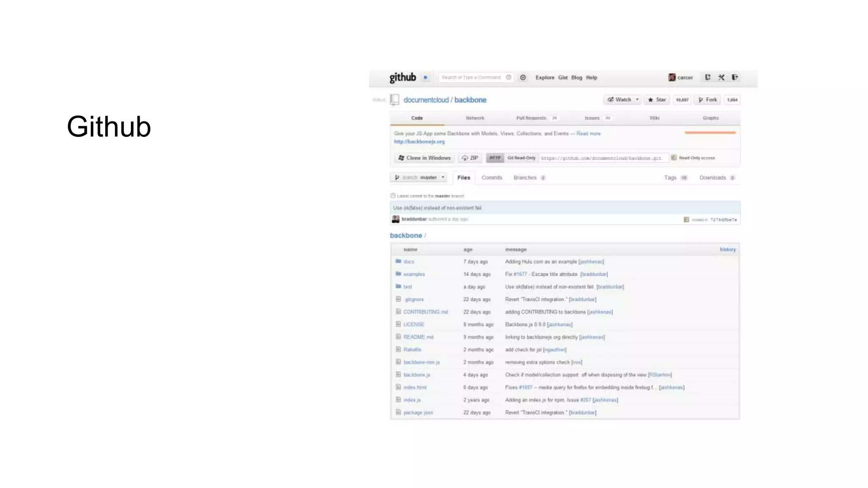Copy commit SHA clipboard icon
The height and width of the screenshot is (488, 868).
pos(686,219)
